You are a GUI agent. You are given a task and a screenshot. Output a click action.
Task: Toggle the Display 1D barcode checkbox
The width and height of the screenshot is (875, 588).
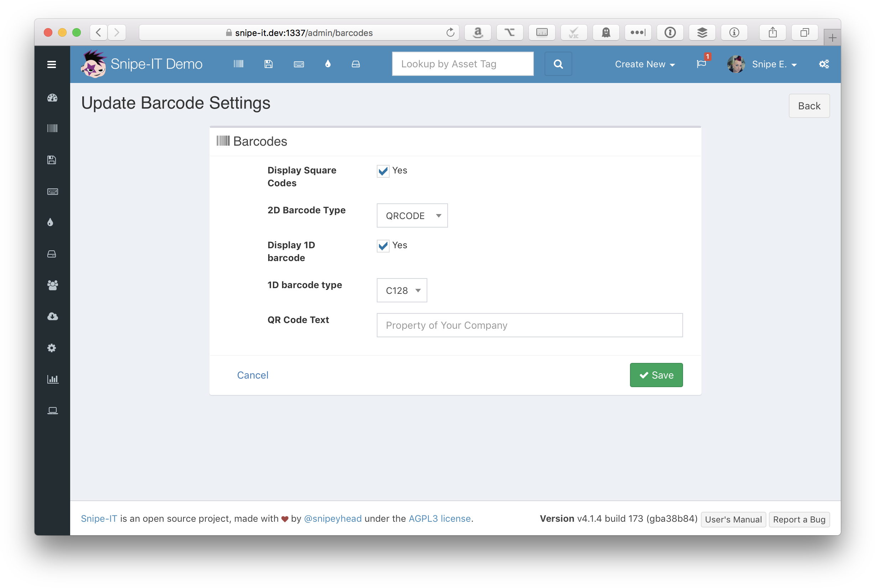pyautogui.click(x=383, y=246)
